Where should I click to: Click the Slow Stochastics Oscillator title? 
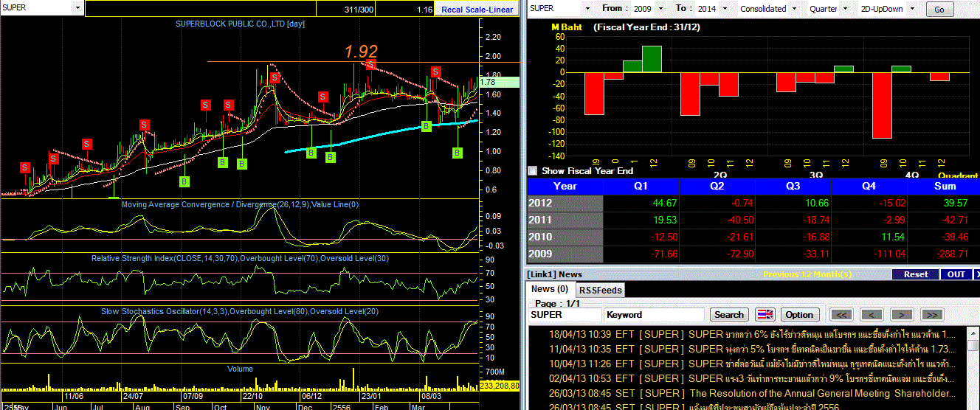pos(240,311)
